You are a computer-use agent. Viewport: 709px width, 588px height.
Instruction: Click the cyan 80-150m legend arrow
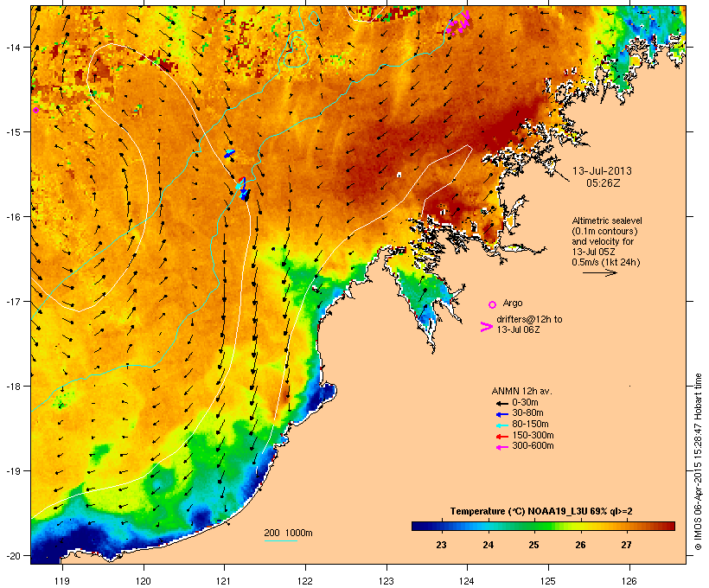tap(502, 425)
